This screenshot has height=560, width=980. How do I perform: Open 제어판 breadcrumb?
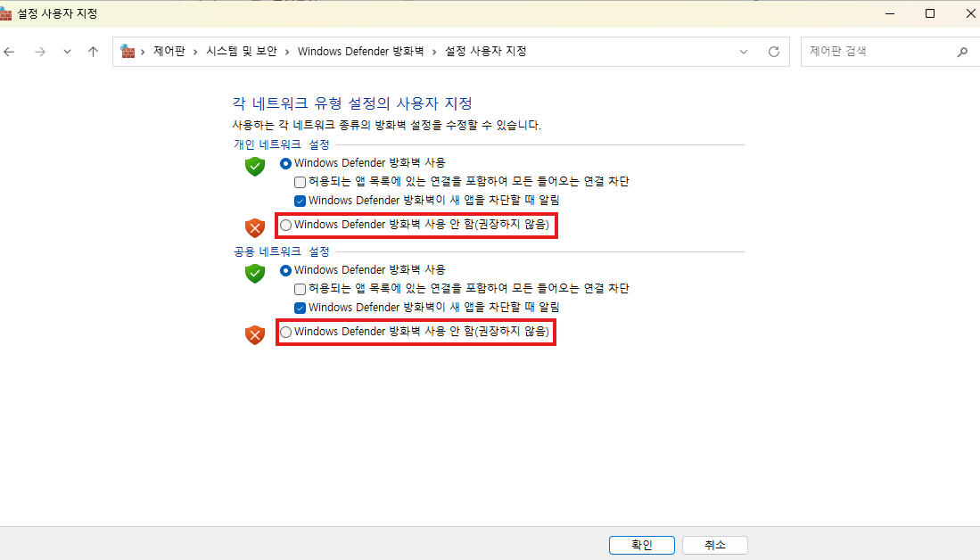(169, 51)
